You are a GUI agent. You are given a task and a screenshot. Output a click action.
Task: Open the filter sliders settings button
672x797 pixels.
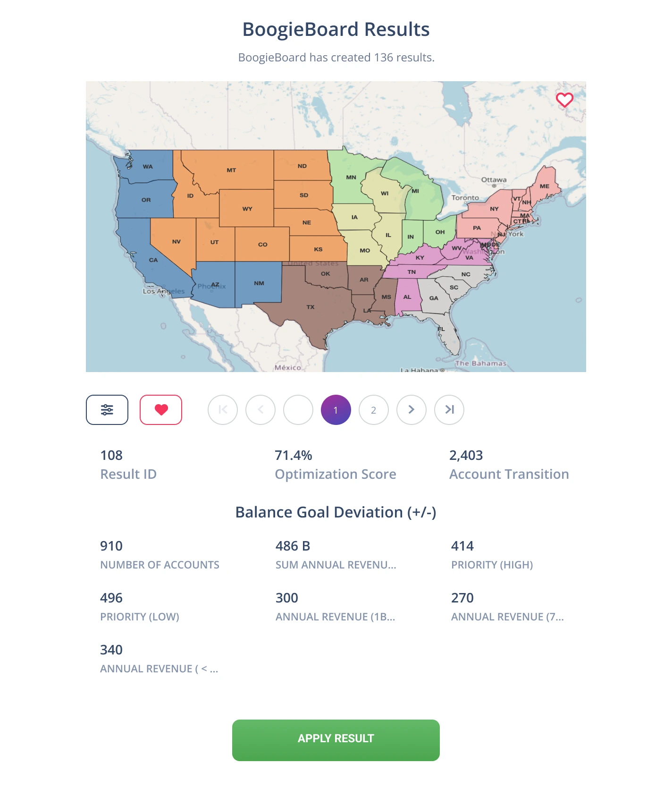pos(107,410)
